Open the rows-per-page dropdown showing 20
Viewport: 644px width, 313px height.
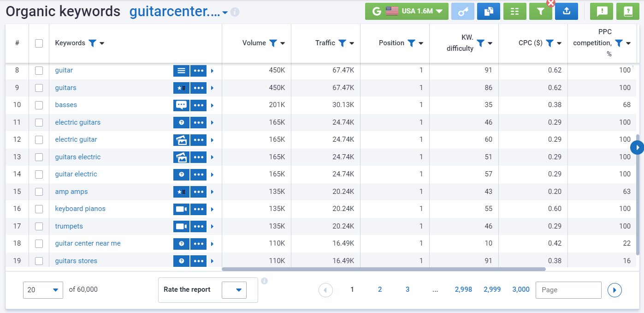click(x=43, y=290)
